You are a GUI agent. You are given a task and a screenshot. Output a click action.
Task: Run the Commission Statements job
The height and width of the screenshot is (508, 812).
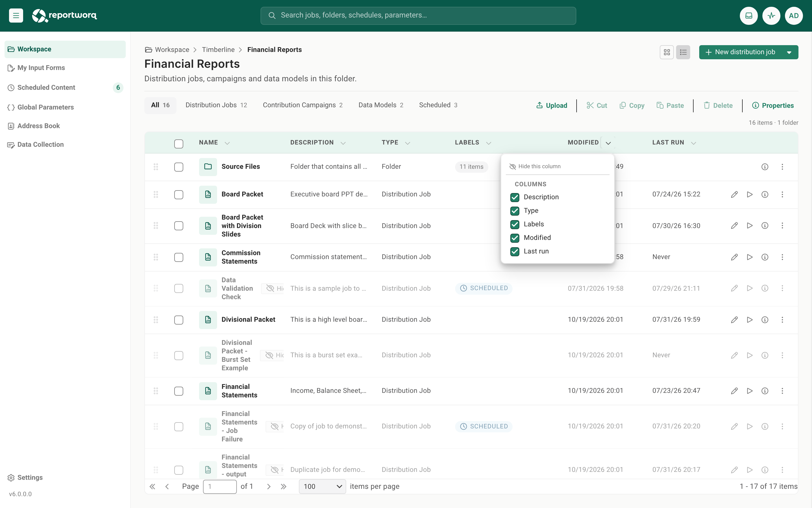tap(750, 257)
